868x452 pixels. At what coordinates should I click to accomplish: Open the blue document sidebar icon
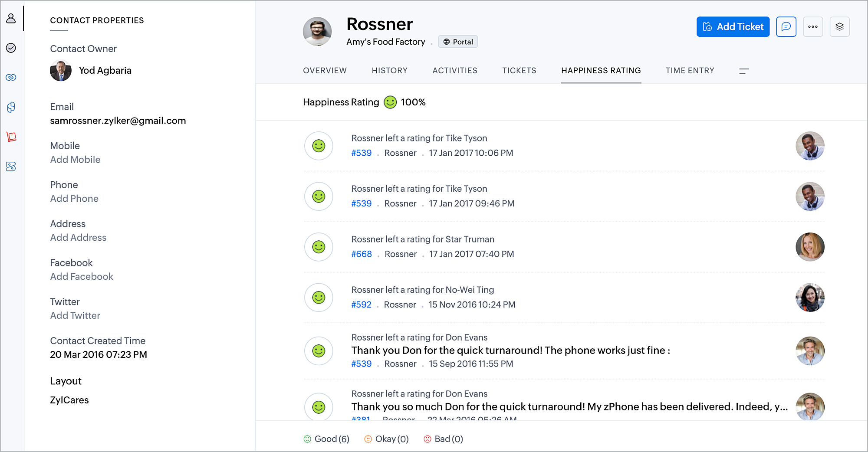pyautogui.click(x=11, y=107)
